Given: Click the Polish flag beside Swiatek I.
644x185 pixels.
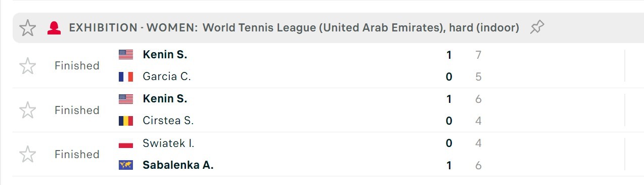Looking at the screenshot, I should 126,143.
